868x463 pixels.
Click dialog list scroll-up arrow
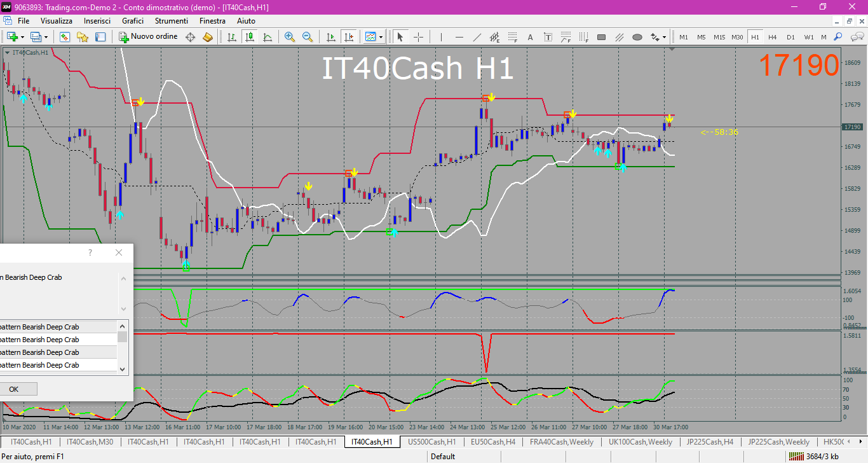pyautogui.click(x=123, y=325)
